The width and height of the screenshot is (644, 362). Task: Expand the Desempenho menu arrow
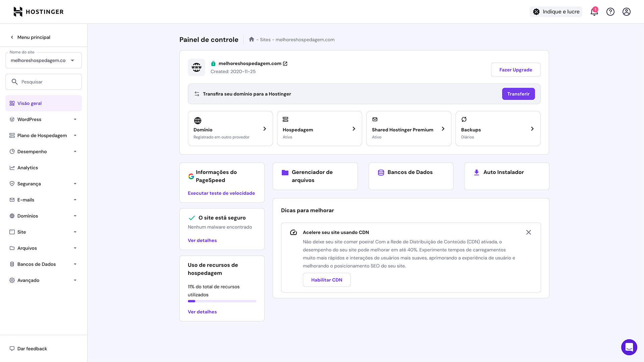pos(75,152)
